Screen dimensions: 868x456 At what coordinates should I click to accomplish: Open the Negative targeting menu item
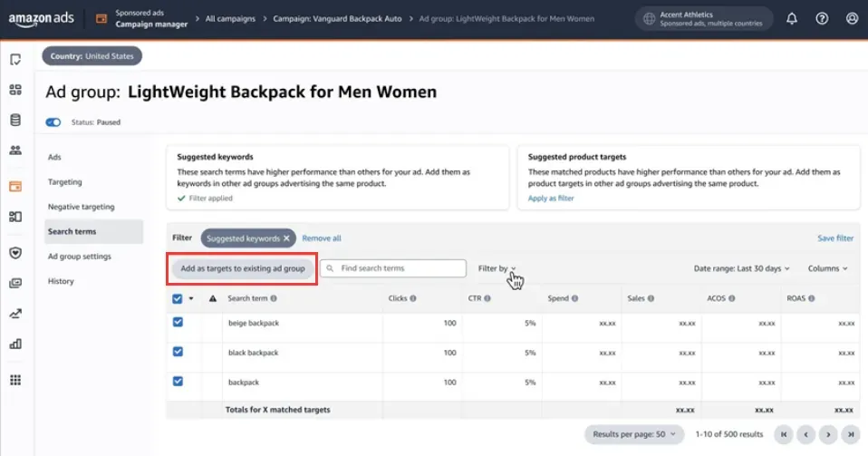[82, 207]
